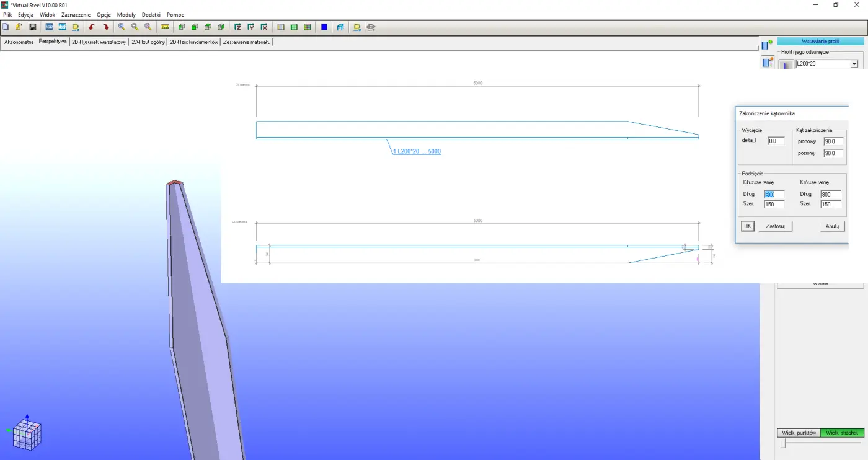Screen dimensions: 868x460
Task: Click the size slider handle below Wielk. punktów
Action: 783,444
